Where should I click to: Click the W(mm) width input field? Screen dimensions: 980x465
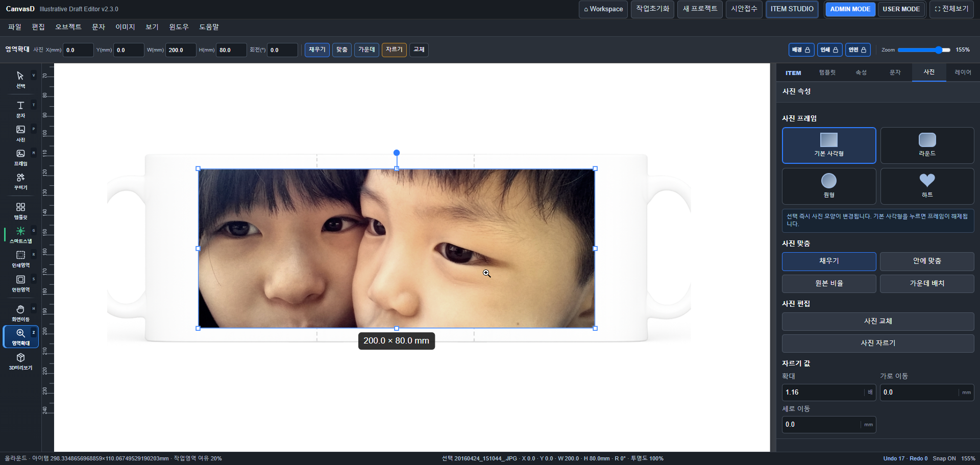coord(181,50)
